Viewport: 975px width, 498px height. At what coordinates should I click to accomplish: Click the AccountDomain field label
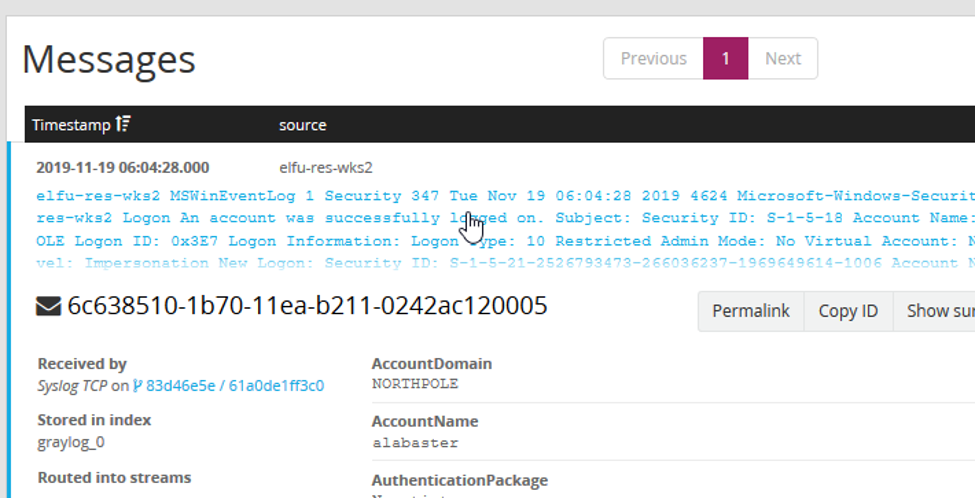click(431, 364)
